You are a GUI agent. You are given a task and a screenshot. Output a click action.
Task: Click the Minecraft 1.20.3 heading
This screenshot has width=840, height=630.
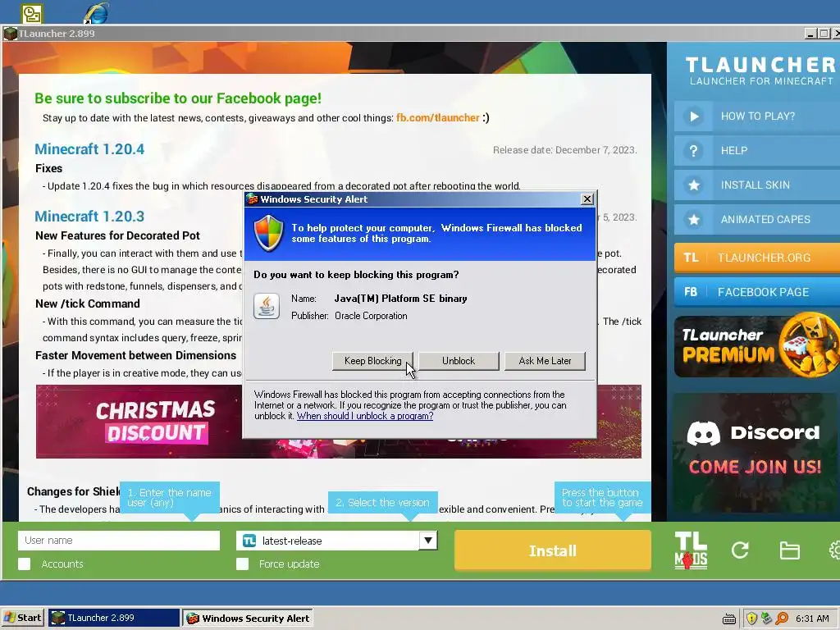[89, 217]
